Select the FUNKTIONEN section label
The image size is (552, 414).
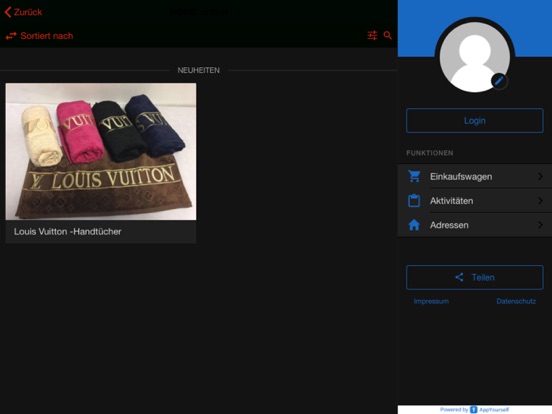[430, 153]
